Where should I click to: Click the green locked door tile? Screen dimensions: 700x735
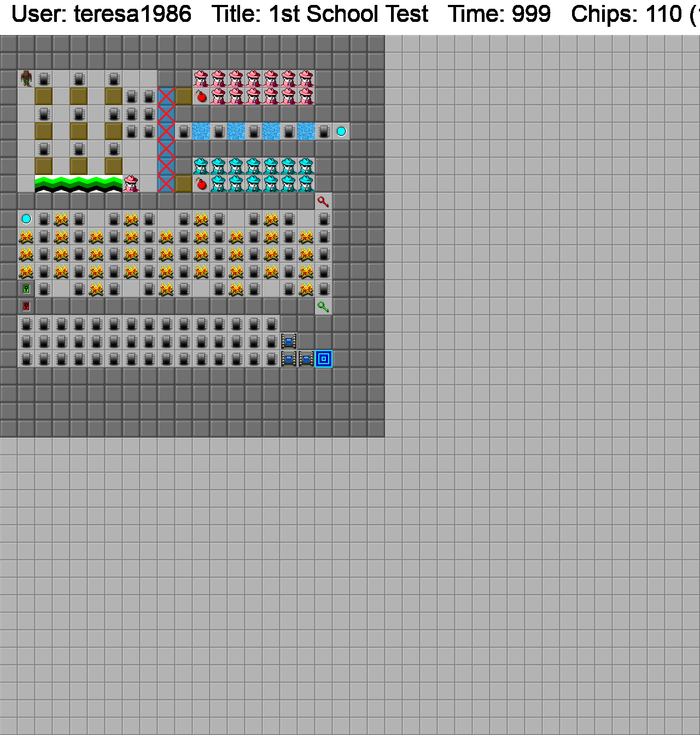[x=26, y=289]
